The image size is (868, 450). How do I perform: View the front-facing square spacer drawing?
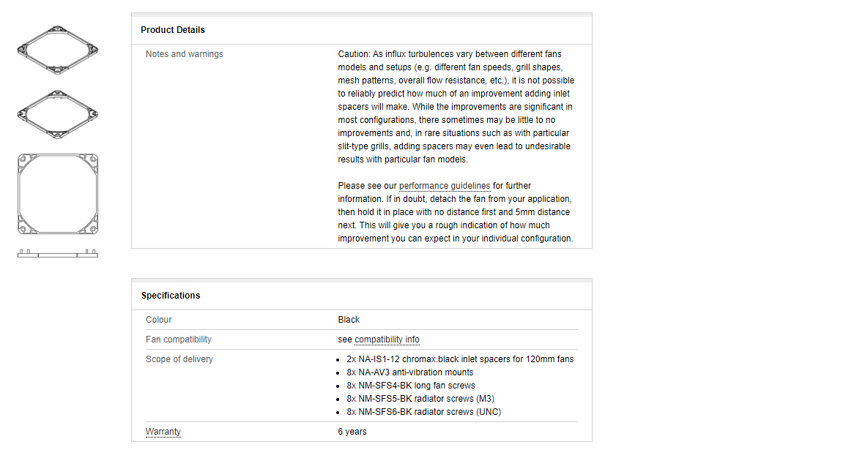pyautogui.click(x=58, y=194)
